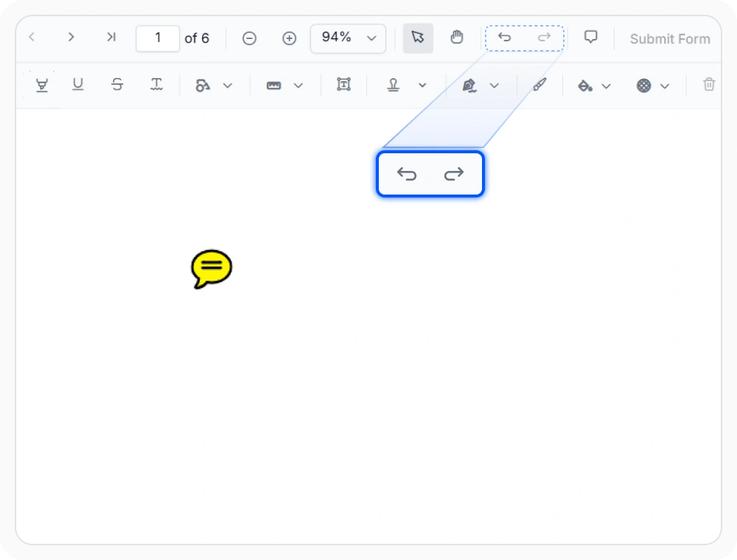Viewport: 737px width, 560px height.
Task: Jump to the last page
Action: pos(111,37)
